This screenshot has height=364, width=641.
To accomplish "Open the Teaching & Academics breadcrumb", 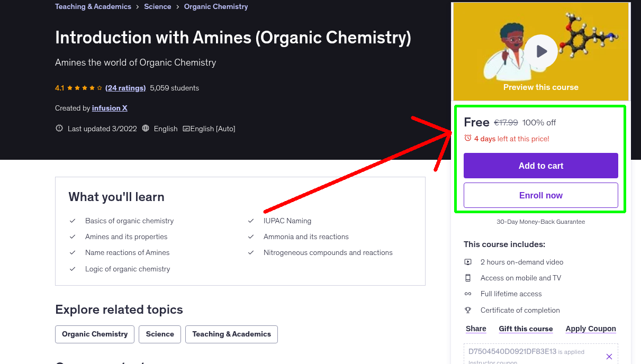I will click(93, 6).
